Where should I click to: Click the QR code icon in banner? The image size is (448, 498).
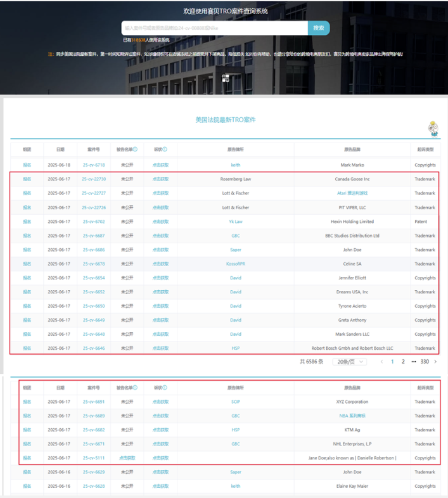226,78
